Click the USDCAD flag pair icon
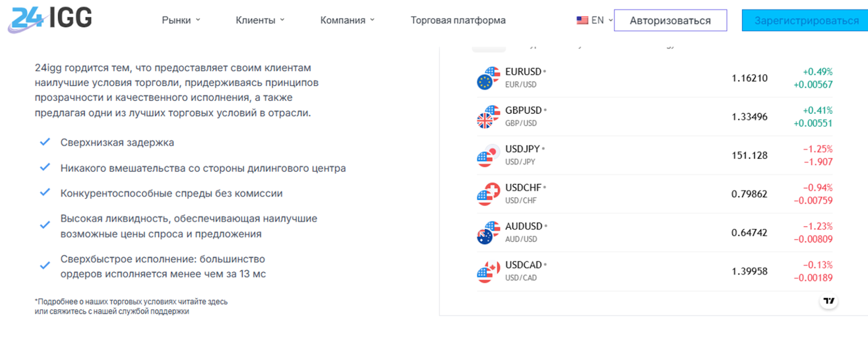The height and width of the screenshot is (340, 868). point(488,271)
